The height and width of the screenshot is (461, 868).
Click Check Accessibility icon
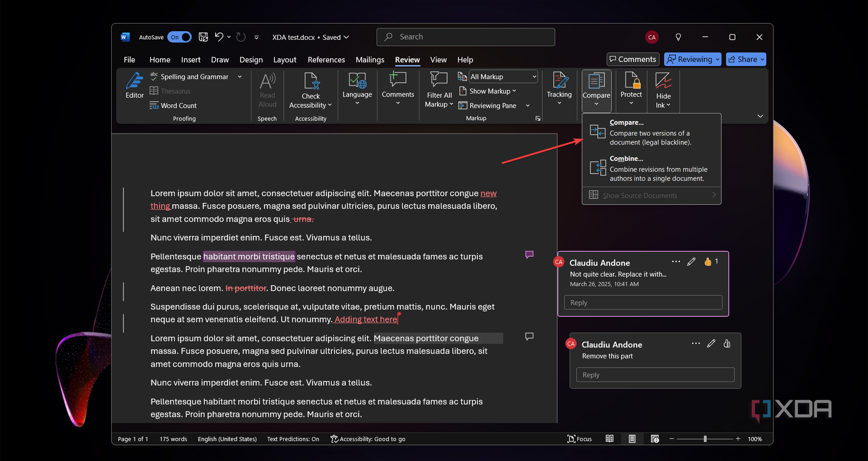coord(312,81)
